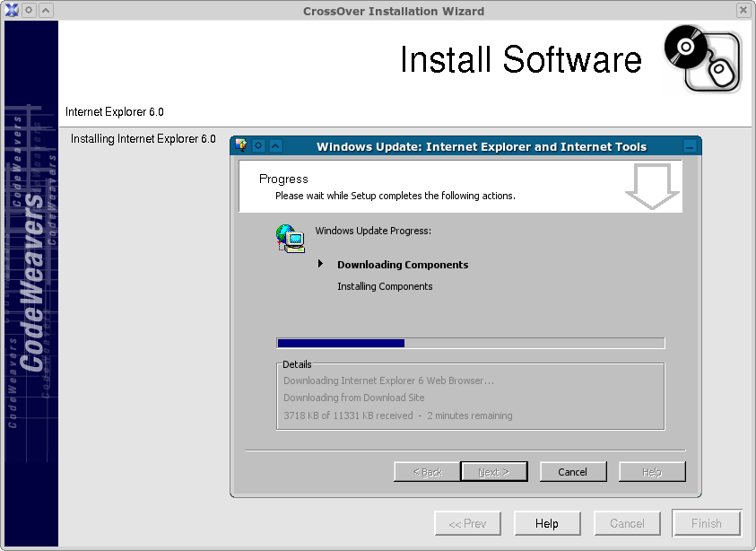Click the 'Internet Explorer 6.0' heading text
The height and width of the screenshot is (551, 756).
click(115, 112)
